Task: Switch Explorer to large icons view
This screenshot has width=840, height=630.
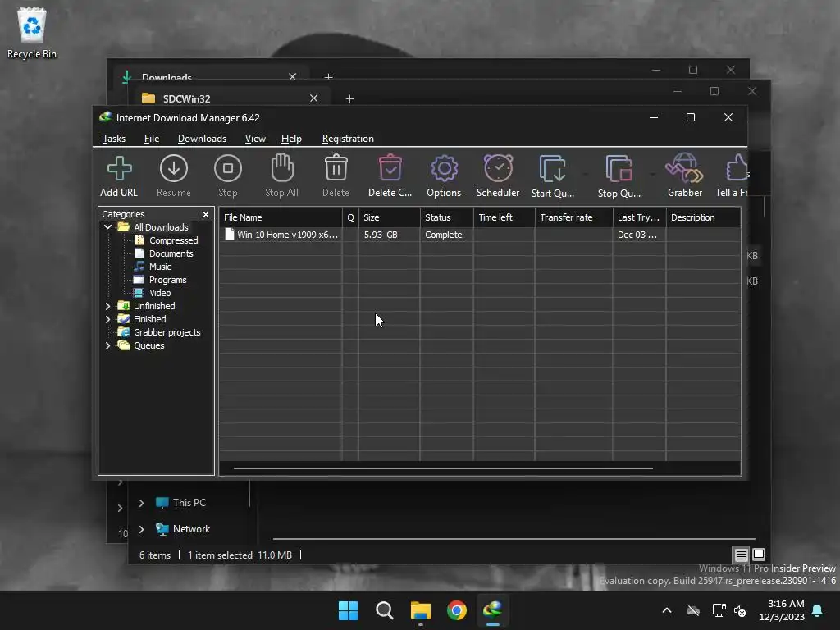Action: (x=759, y=555)
